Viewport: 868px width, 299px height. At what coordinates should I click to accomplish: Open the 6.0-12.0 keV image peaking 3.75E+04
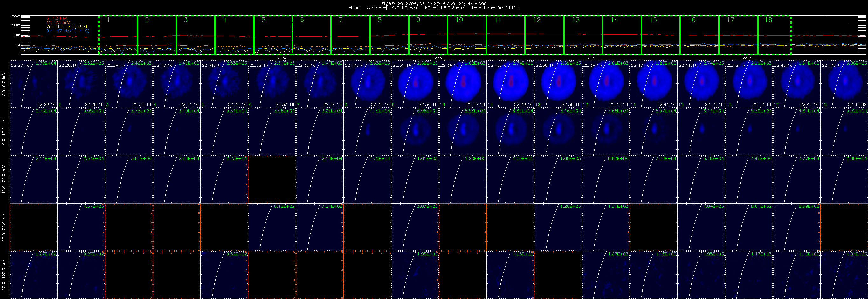[129, 132]
